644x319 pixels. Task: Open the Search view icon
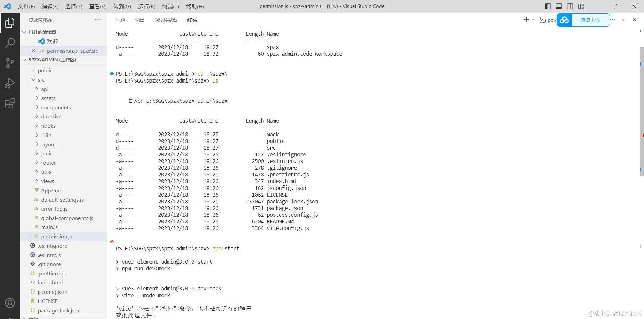(10, 43)
